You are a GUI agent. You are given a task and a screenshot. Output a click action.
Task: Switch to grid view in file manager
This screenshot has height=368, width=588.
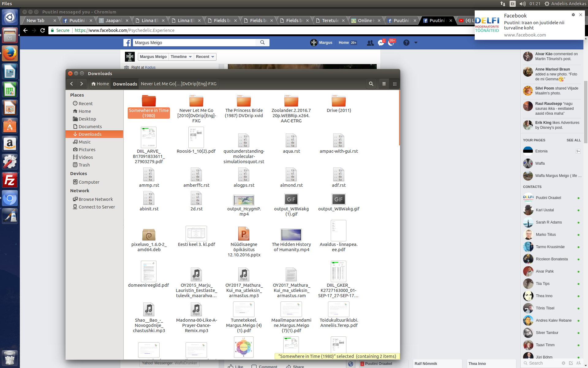pyautogui.click(x=394, y=84)
